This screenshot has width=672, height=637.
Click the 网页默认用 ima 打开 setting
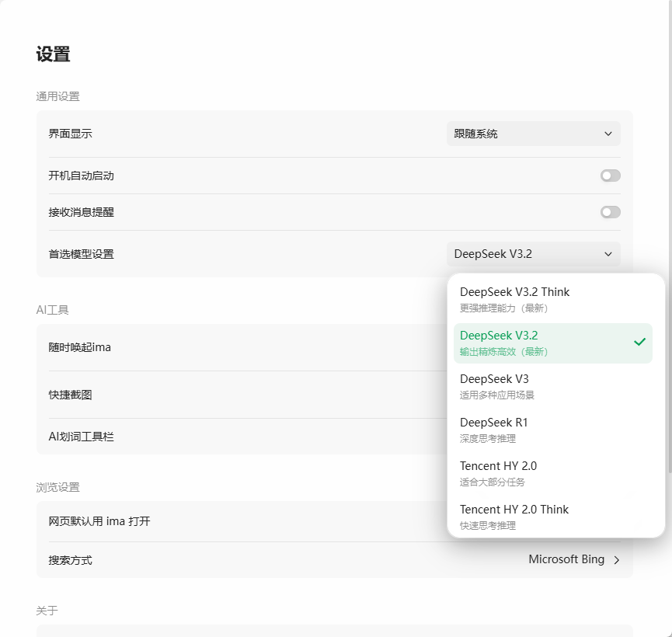[99, 521]
